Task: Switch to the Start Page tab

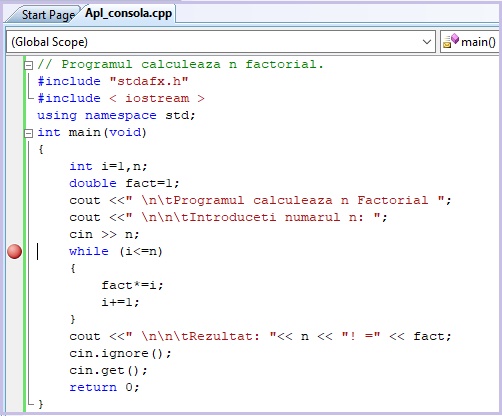Action: 48,15
